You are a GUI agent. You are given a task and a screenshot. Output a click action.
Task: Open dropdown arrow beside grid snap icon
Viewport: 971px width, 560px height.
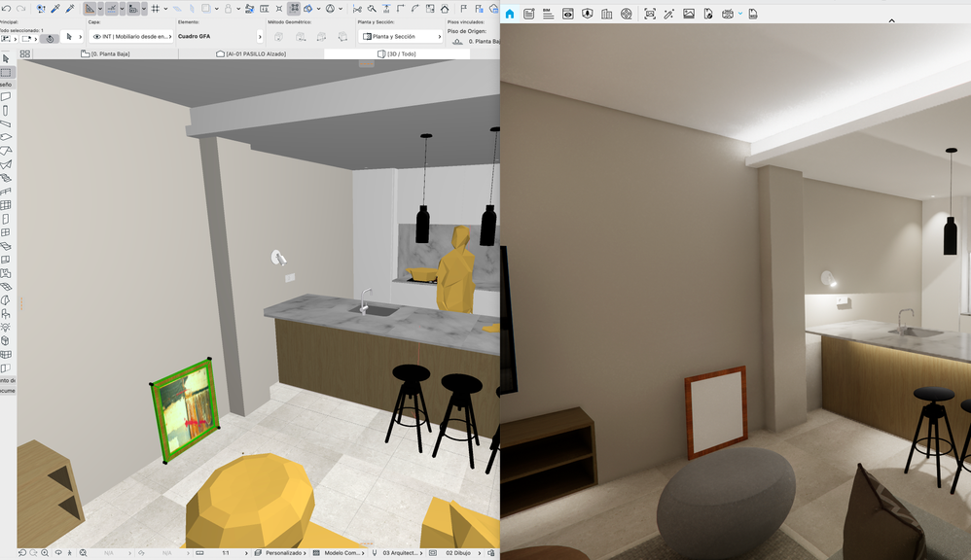(x=165, y=9)
